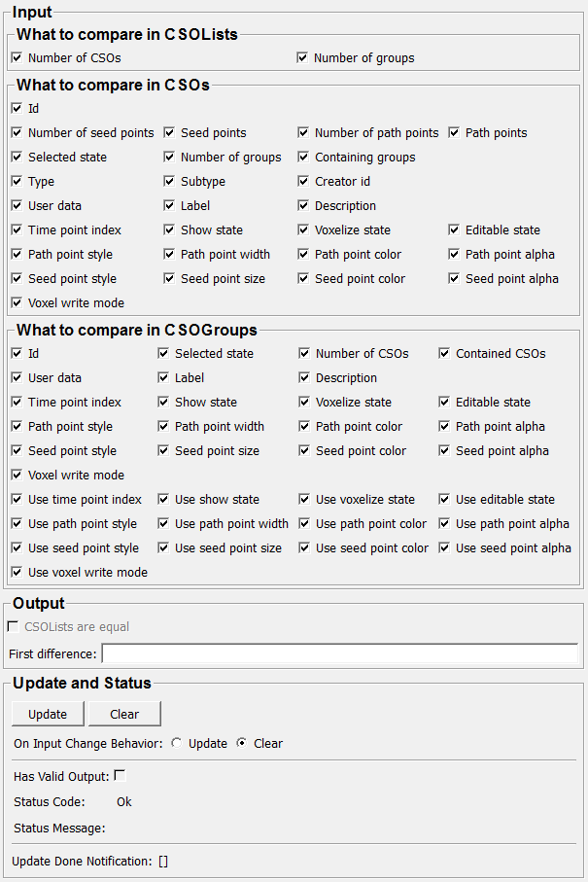Click the CSOLists are equal checkbox

[13, 627]
